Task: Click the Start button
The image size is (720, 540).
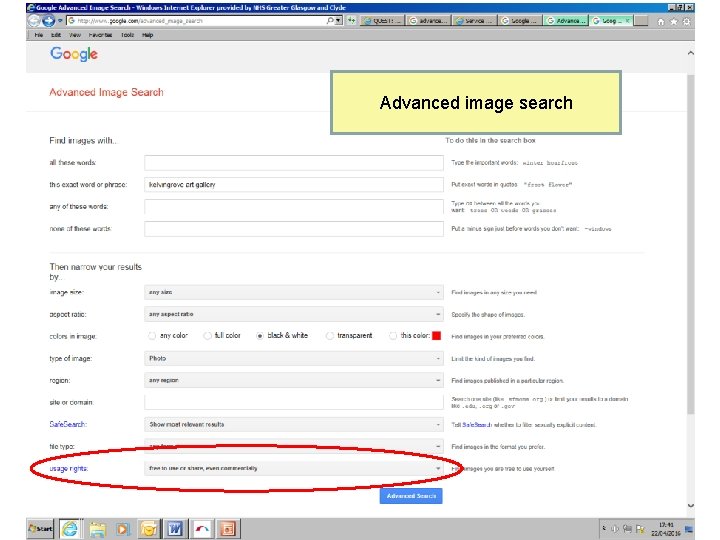Action: tap(40, 529)
